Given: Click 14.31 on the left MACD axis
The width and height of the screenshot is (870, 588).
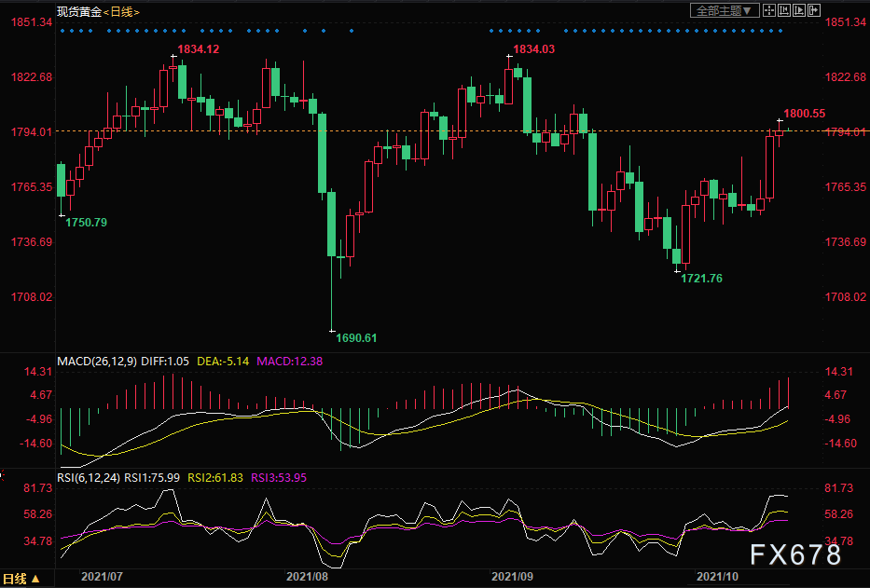Looking at the screenshot, I should click(38, 372).
